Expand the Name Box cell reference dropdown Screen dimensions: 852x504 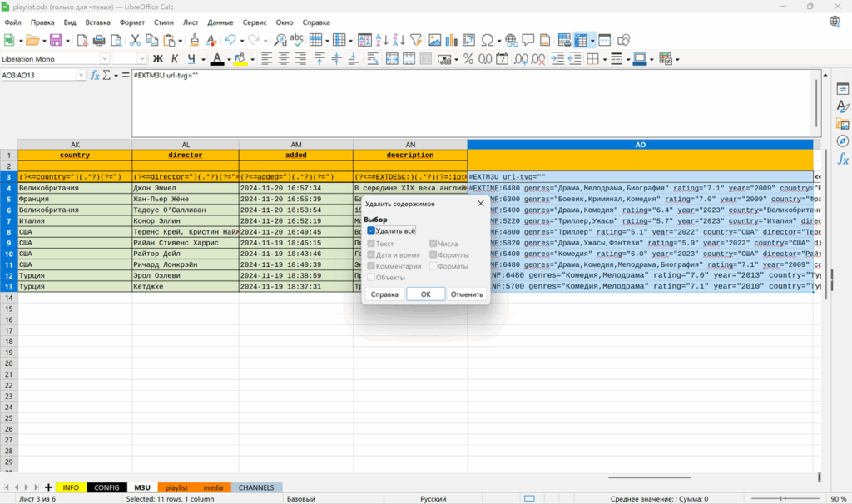(x=81, y=75)
